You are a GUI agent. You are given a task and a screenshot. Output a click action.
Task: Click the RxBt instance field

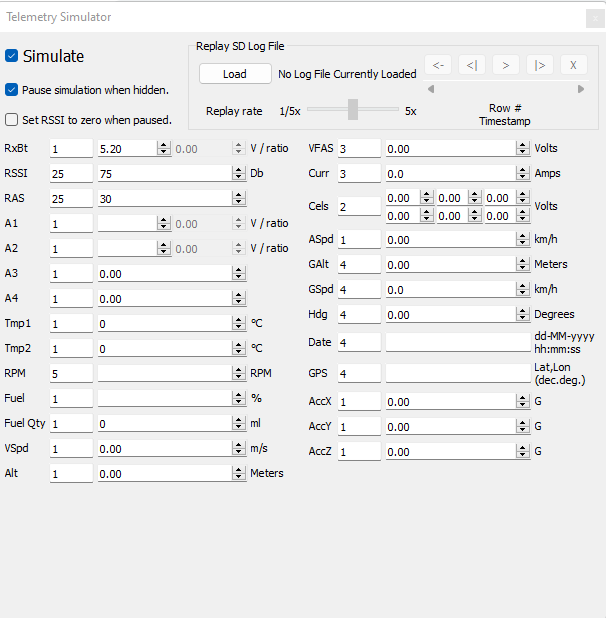pos(71,149)
